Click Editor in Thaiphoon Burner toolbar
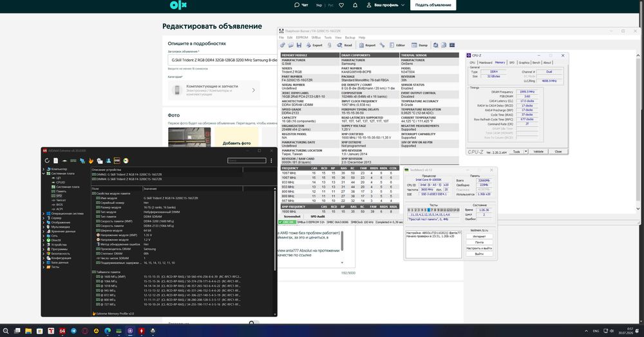The height and width of the screenshot is (337, 644). 397,45
